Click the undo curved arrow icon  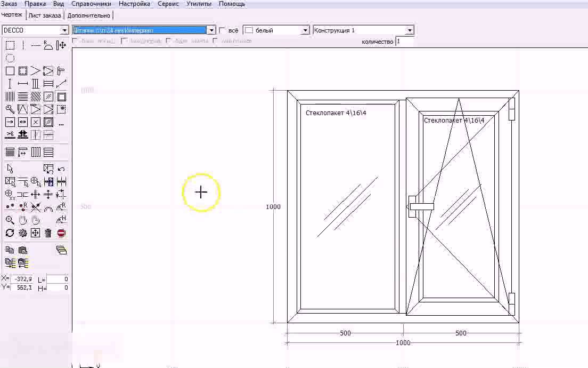[x=61, y=169]
